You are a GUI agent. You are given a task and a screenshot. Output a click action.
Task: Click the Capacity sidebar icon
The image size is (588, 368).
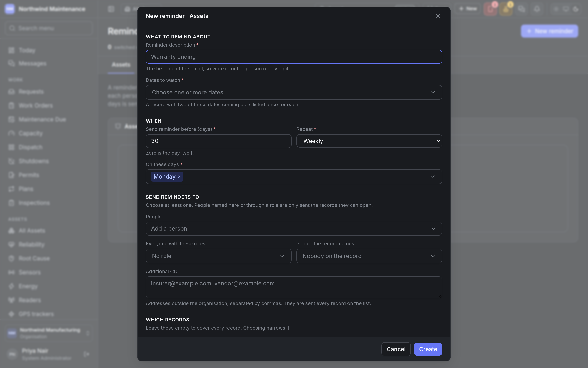click(11, 133)
